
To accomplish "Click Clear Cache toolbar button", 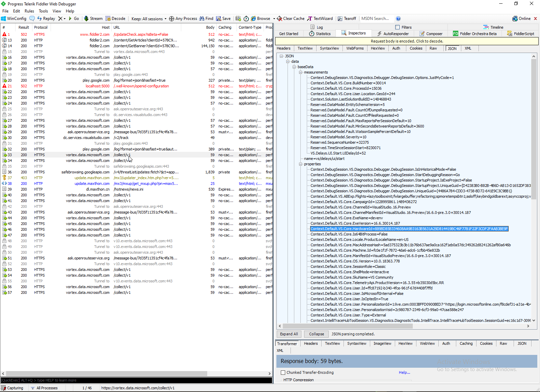I will click(x=291, y=19).
